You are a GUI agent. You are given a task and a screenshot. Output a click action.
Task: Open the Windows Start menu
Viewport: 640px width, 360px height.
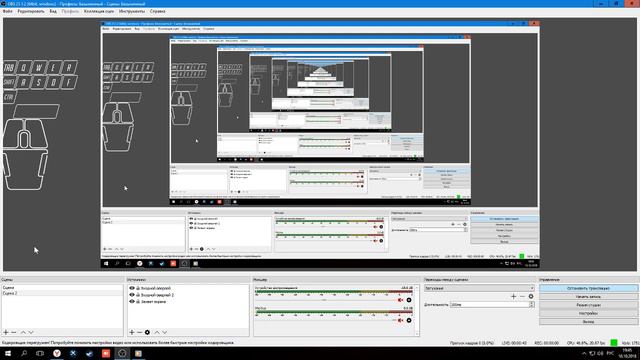coord(8,353)
